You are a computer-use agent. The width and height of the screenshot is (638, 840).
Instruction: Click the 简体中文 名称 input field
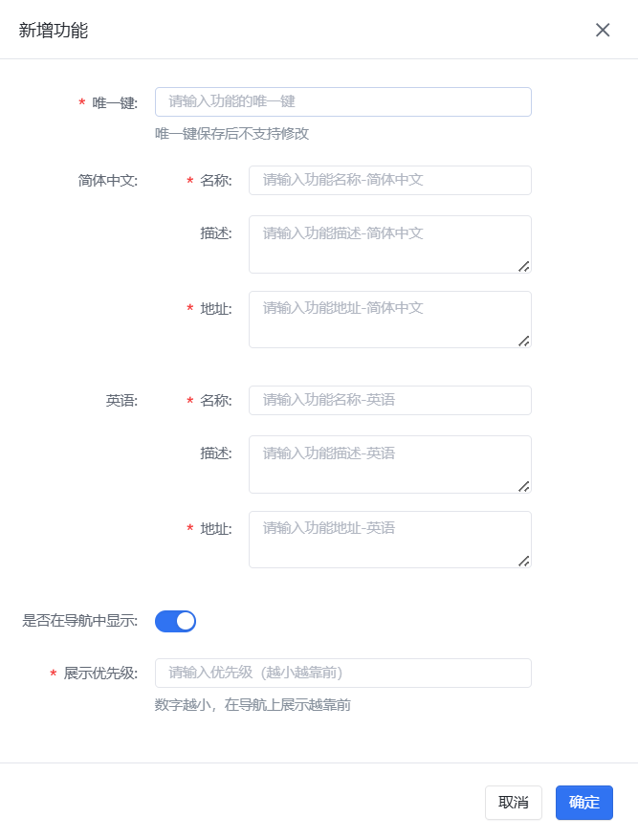click(x=389, y=180)
